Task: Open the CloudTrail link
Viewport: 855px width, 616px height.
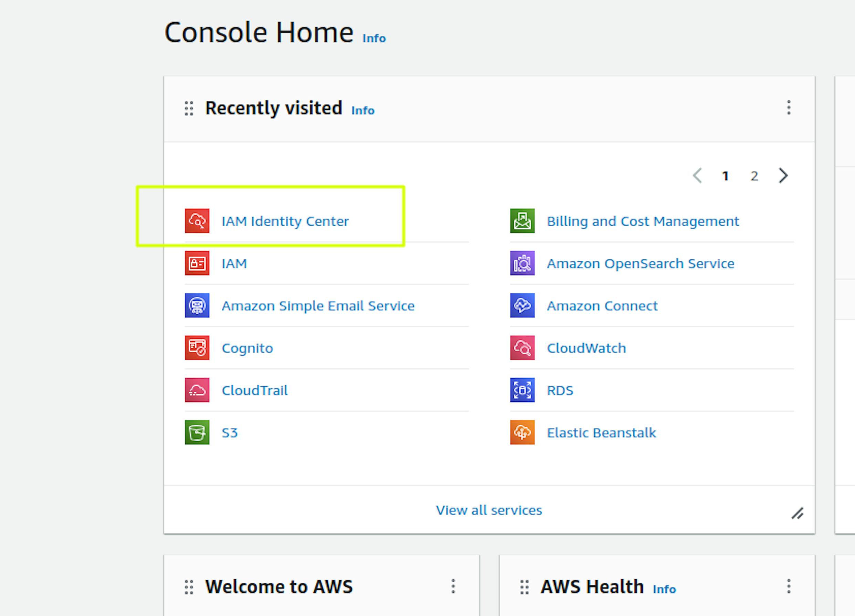Action: click(x=254, y=390)
